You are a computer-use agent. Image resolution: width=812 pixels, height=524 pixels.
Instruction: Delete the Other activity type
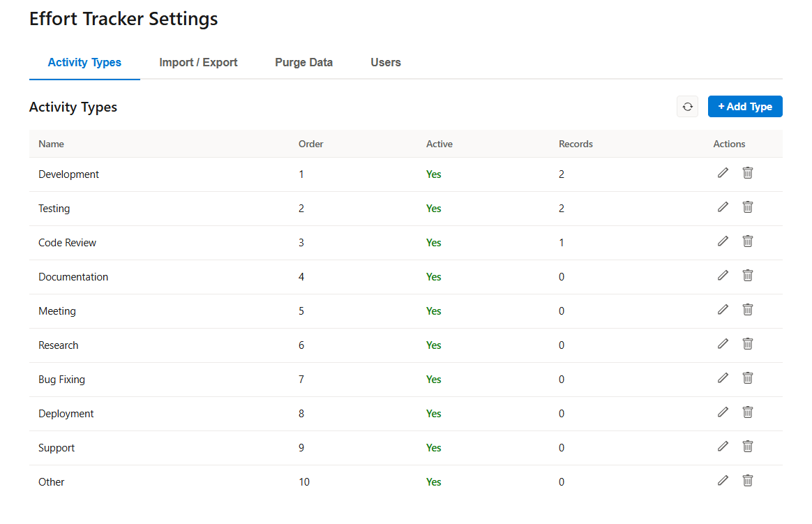point(747,481)
